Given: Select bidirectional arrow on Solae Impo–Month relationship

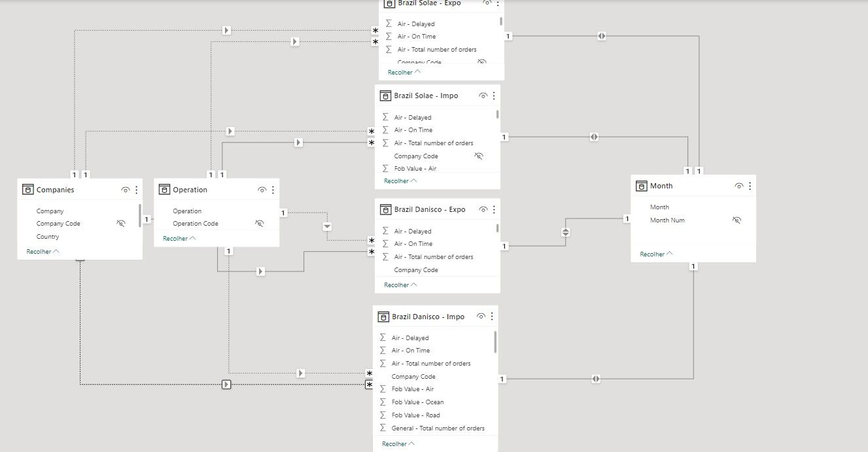Looking at the screenshot, I should [x=594, y=137].
